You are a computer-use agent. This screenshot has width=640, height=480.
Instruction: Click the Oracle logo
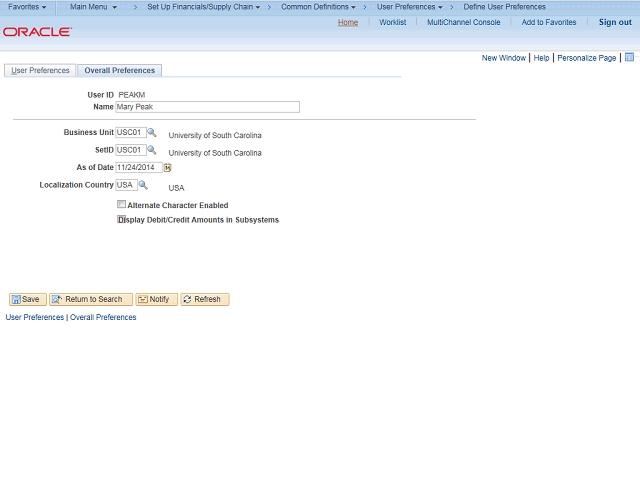tap(38, 32)
